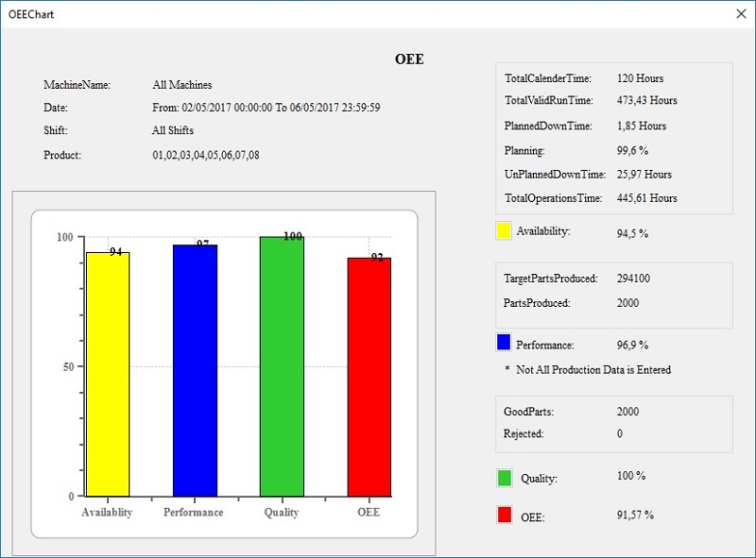Click the OEE chart heading title
Image resolution: width=756 pixels, height=558 pixels.
[410, 59]
